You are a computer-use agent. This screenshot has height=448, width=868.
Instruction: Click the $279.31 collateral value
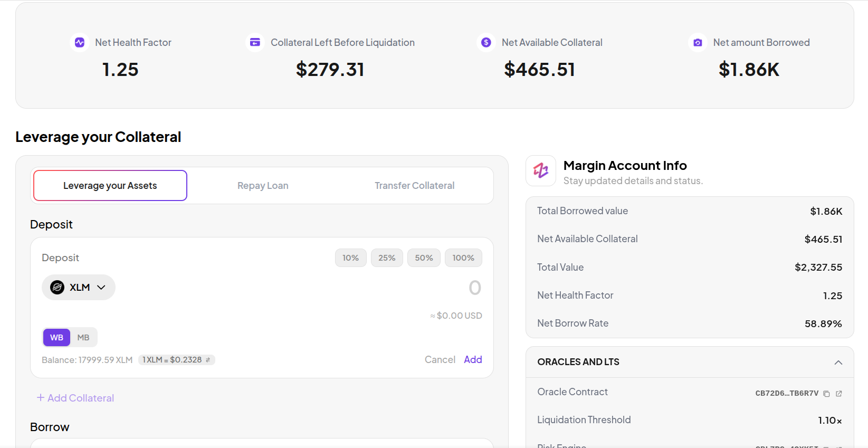(330, 70)
